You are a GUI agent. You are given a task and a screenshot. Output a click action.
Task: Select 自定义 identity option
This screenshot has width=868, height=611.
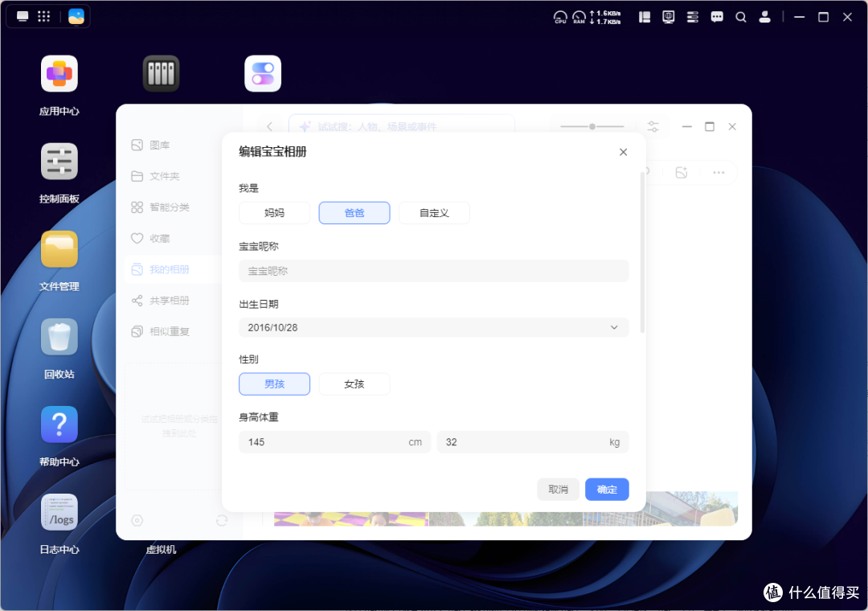click(434, 213)
